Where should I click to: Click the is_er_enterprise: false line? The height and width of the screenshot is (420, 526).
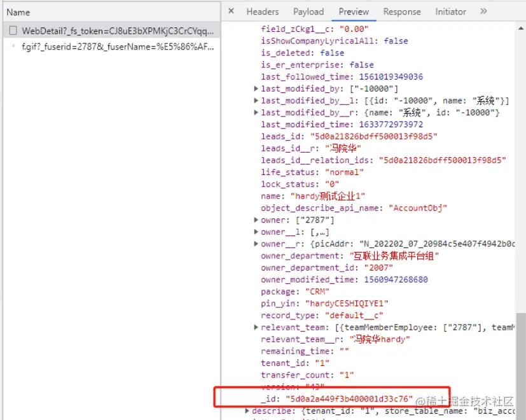(x=317, y=65)
